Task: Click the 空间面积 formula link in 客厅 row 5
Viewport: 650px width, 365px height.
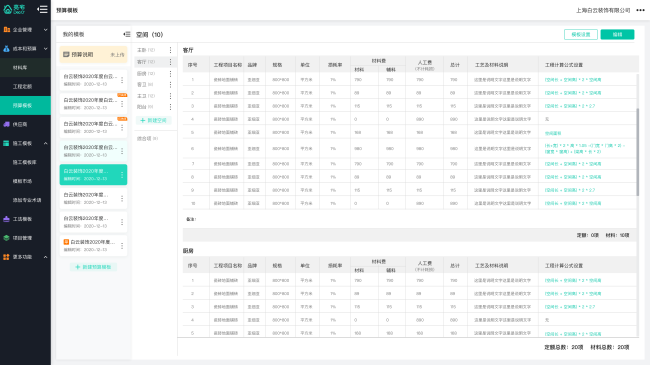Action: point(553,133)
